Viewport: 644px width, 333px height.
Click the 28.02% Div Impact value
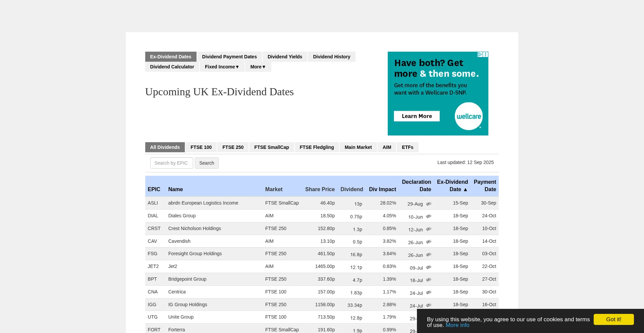tap(388, 203)
